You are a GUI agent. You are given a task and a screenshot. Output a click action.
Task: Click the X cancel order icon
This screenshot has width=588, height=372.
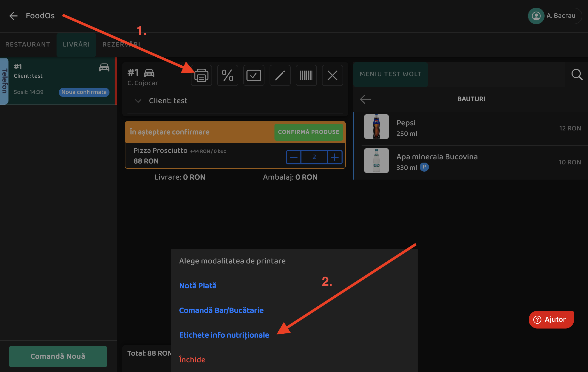pos(332,75)
